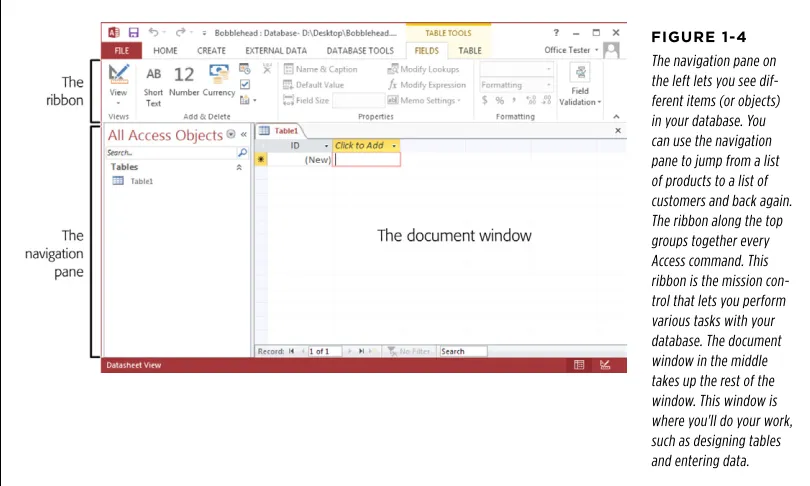Open the Formatting format dropdown
This screenshot has height=486, width=810.
516,85
